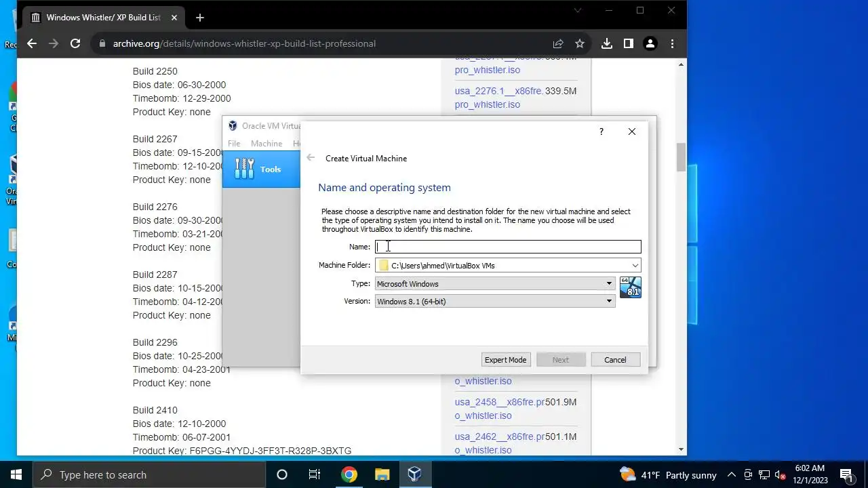Open the Chrome three-dot menu

tap(672, 43)
